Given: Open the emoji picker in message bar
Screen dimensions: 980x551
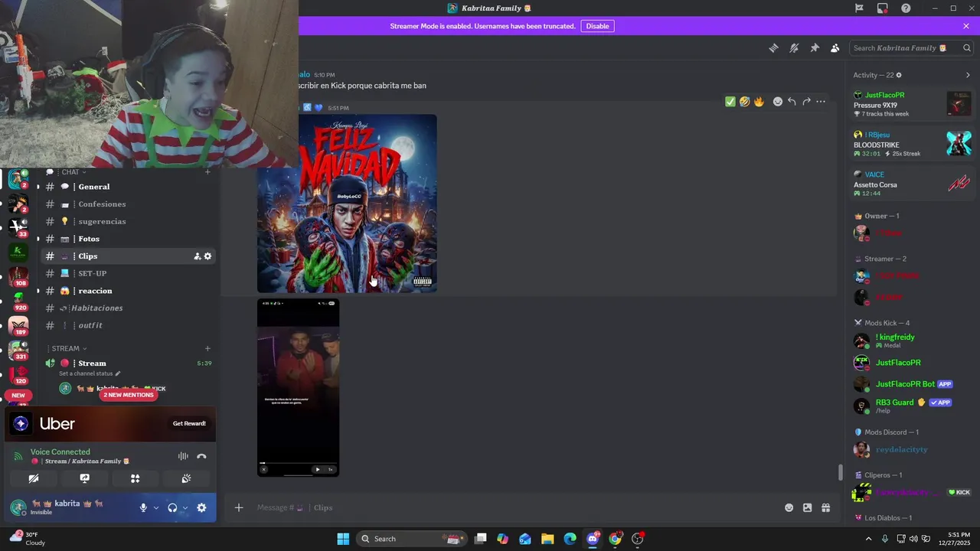Looking at the screenshot, I should 789,507.
